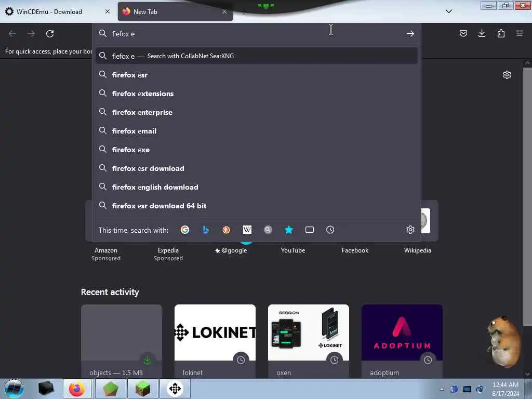Image resolution: width=532 pixels, height=399 pixels.
Task: Open the Downloads panel
Action: [482, 33]
